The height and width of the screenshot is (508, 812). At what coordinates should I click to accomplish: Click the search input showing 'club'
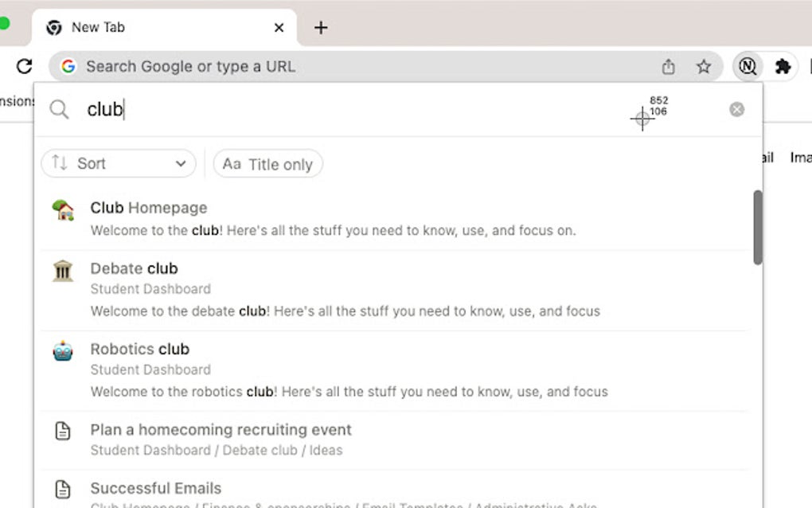239,109
